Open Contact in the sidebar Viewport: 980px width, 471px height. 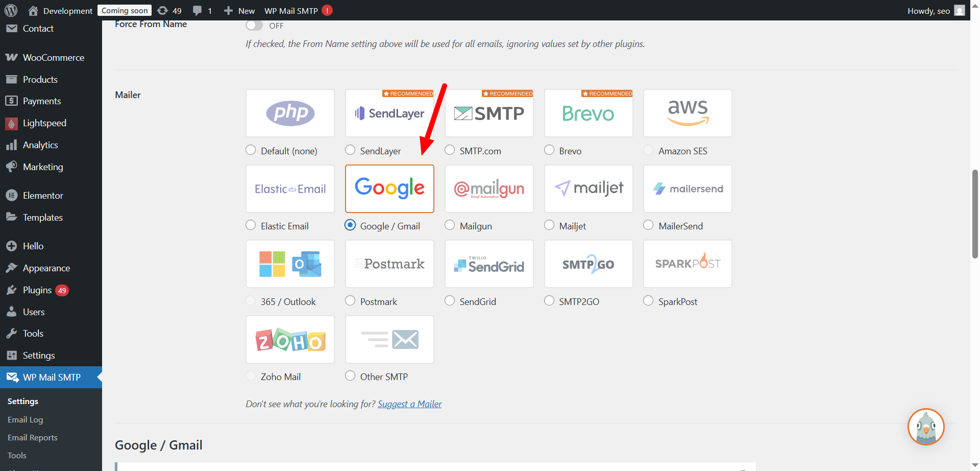pyautogui.click(x=38, y=29)
